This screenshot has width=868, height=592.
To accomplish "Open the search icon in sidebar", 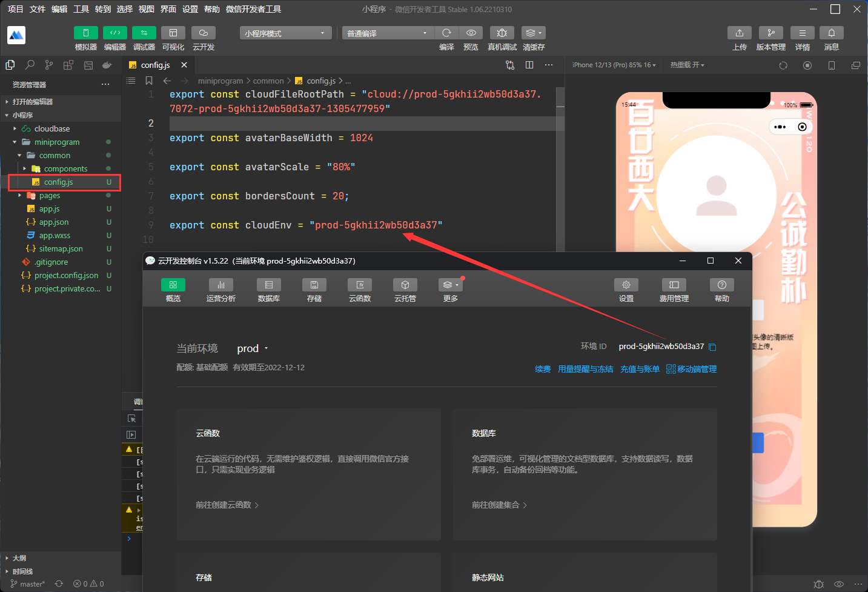I will pyautogui.click(x=30, y=65).
